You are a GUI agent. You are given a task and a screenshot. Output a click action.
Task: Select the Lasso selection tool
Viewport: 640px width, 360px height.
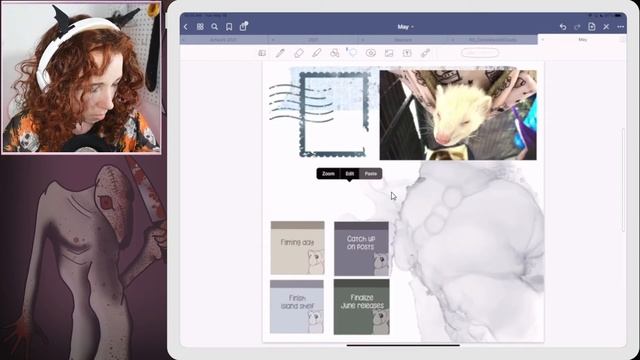click(x=352, y=53)
